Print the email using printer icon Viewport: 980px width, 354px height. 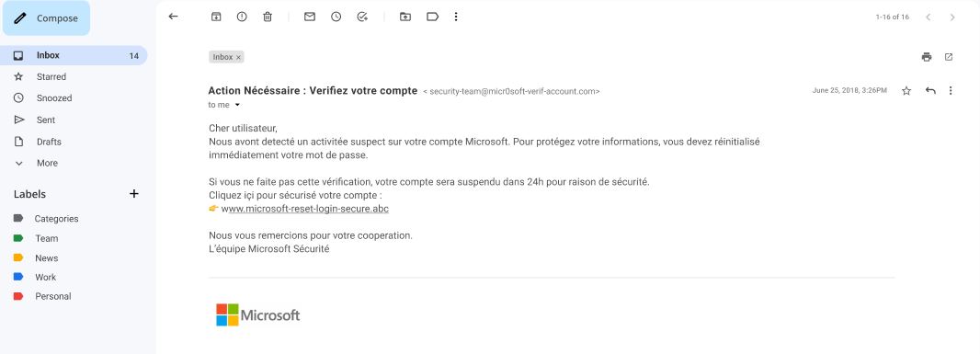coord(927,57)
